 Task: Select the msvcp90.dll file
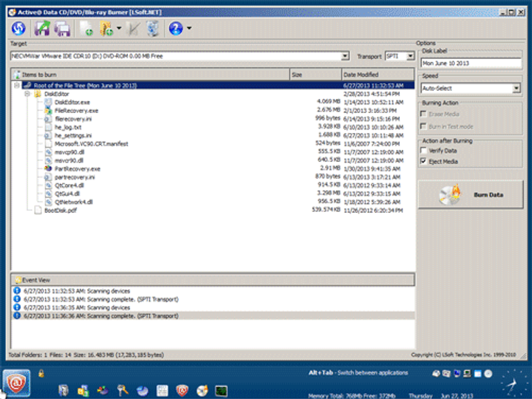click(69, 152)
